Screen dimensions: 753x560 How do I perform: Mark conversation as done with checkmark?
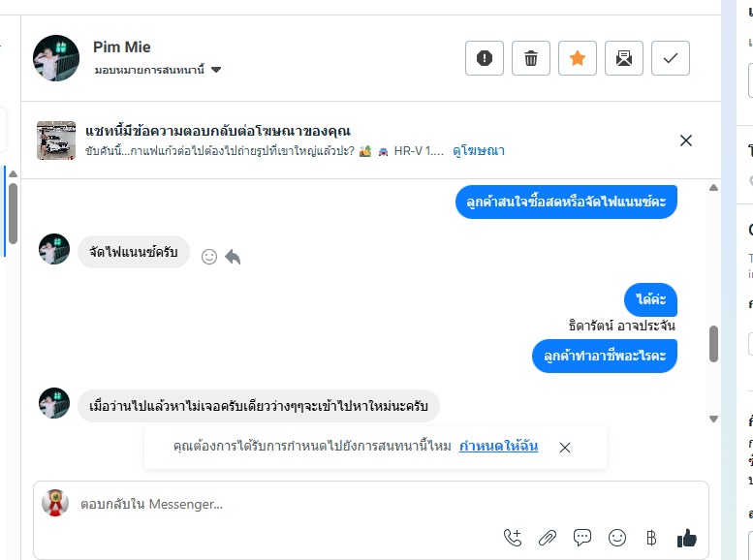[671, 58]
